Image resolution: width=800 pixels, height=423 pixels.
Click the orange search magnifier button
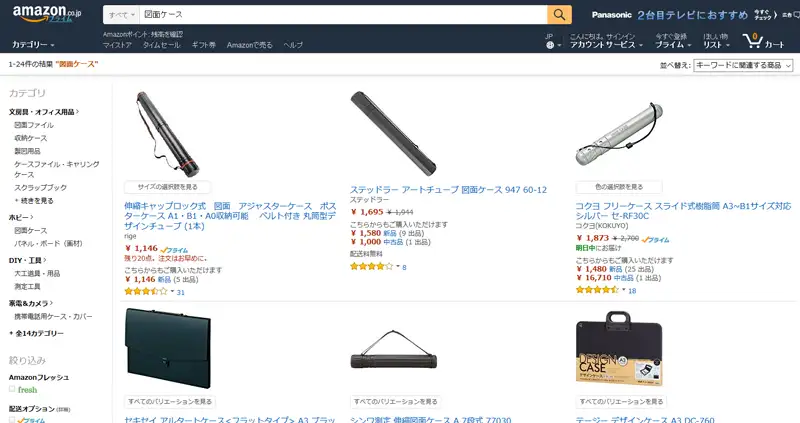click(559, 15)
